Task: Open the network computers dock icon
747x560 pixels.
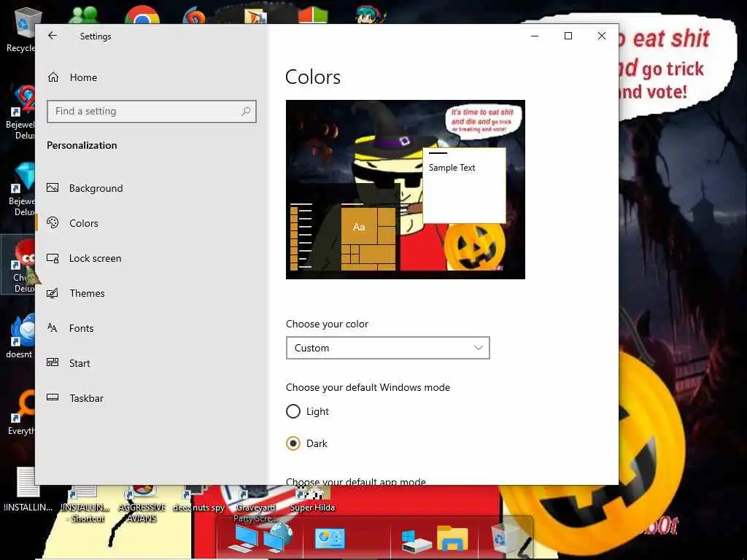Action: point(260,538)
